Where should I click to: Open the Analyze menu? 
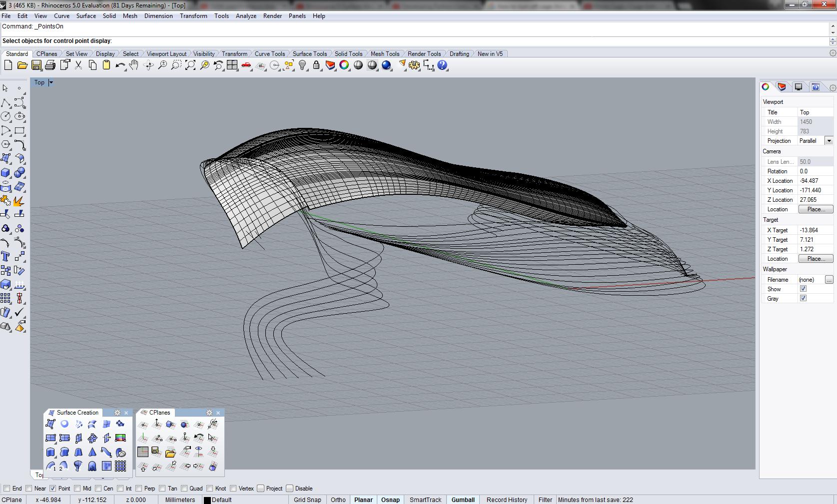246,16
